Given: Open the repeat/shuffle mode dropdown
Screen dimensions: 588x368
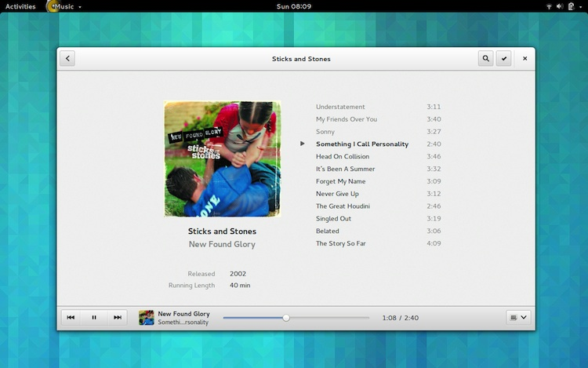Looking at the screenshot, I should click(519, 317).
